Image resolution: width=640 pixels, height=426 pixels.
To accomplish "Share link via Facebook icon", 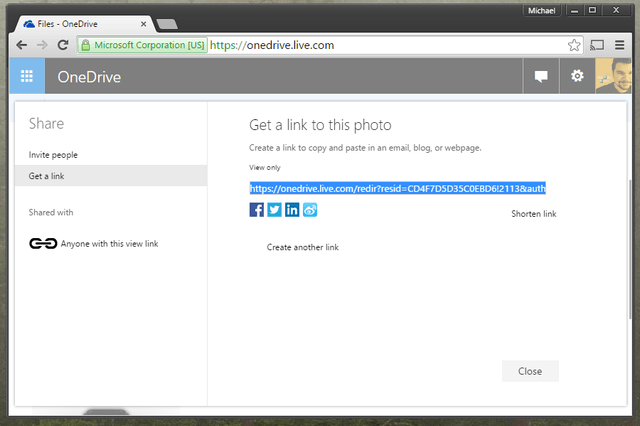I will pos(257,210).
